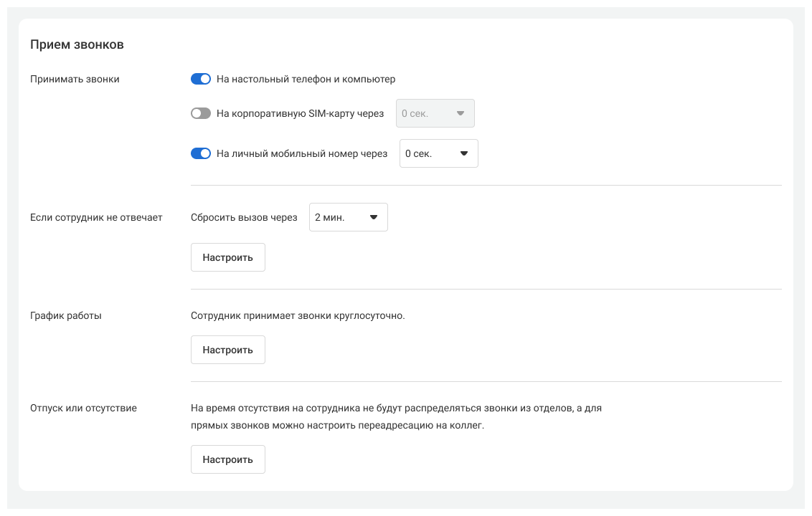Image resolution: width=812 pixels, height=516 pixels.
Task: Click the "Сотрудник принимает звонки круглосуточно" text
Action: [298, 315]
